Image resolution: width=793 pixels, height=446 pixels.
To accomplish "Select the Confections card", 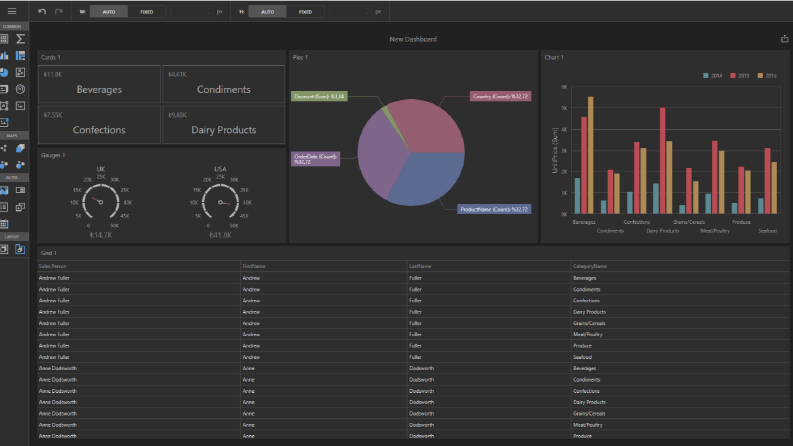I will [x=99, y=124].
